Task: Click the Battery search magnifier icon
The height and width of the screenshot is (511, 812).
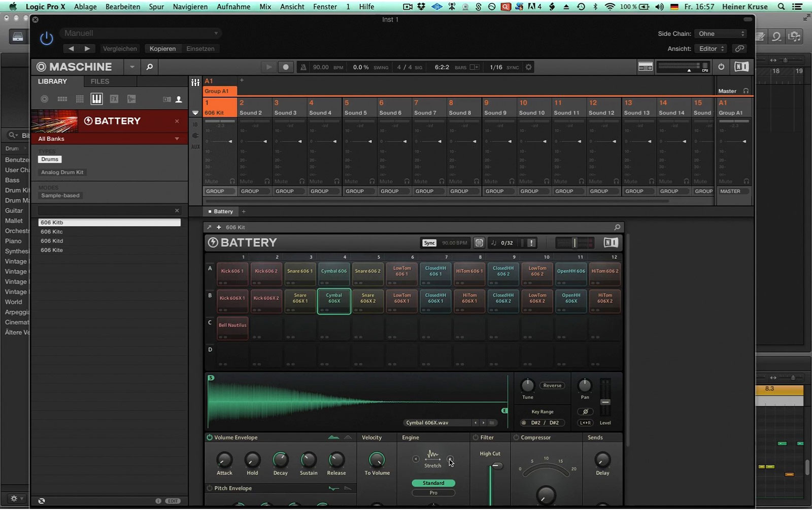Action: click(617, 227)
